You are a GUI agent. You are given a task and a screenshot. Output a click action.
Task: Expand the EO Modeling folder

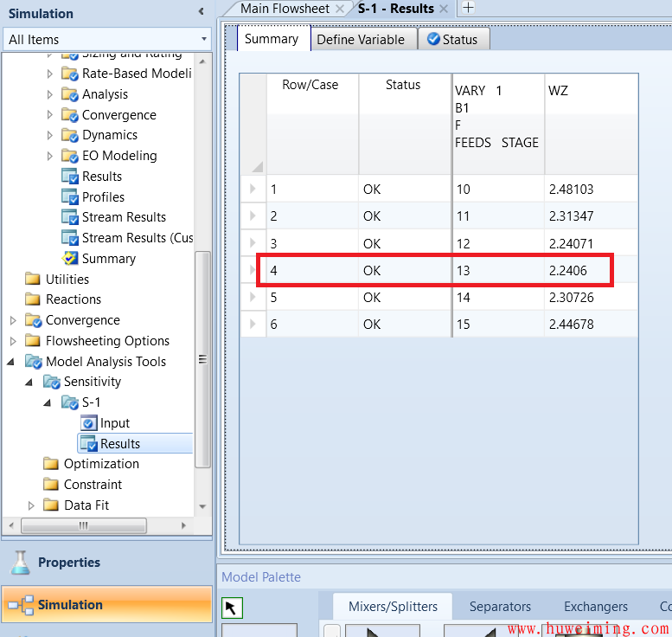50,156
